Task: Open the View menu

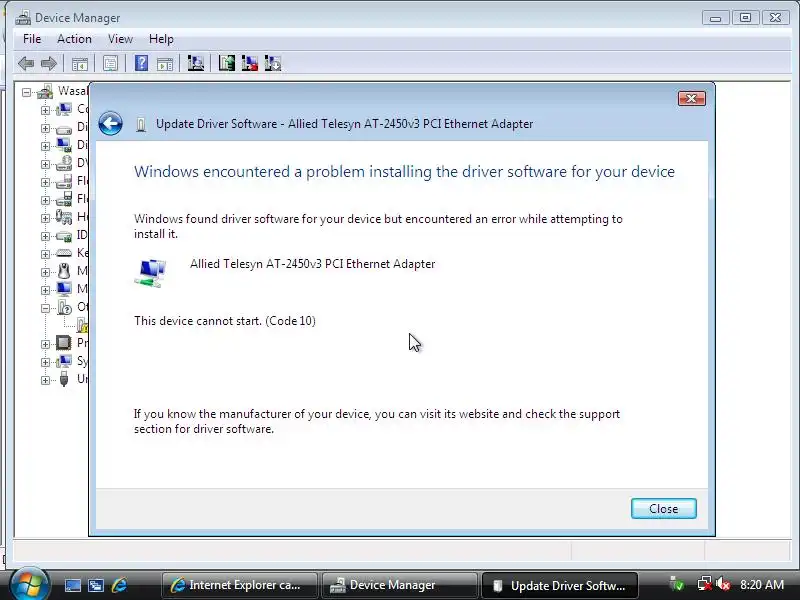Action: click(120, 39)
